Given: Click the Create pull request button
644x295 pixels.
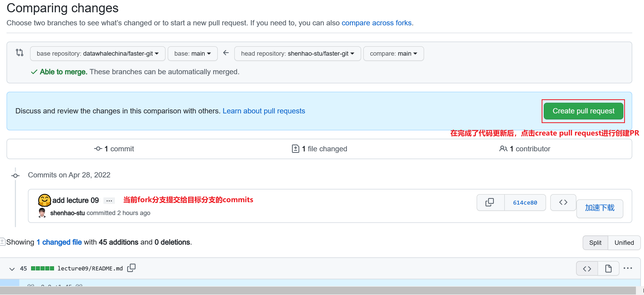Looking at the screenshot, I should 583,111.
